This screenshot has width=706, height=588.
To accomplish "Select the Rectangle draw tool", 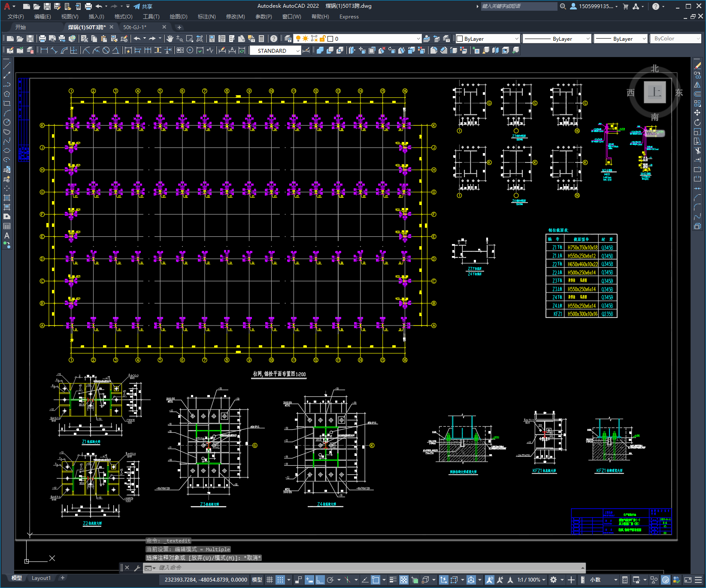I will 7,103.
